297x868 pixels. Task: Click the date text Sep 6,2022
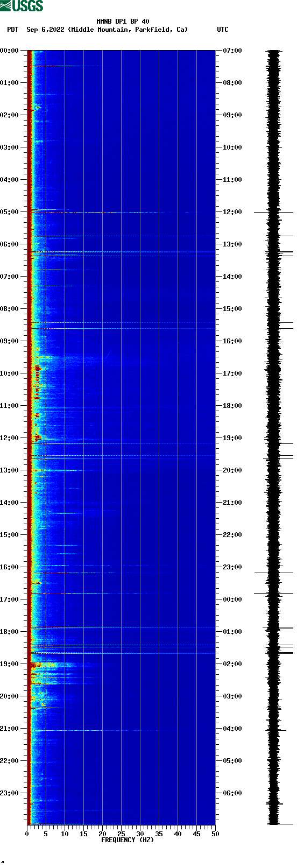click(x=45, y=30)
